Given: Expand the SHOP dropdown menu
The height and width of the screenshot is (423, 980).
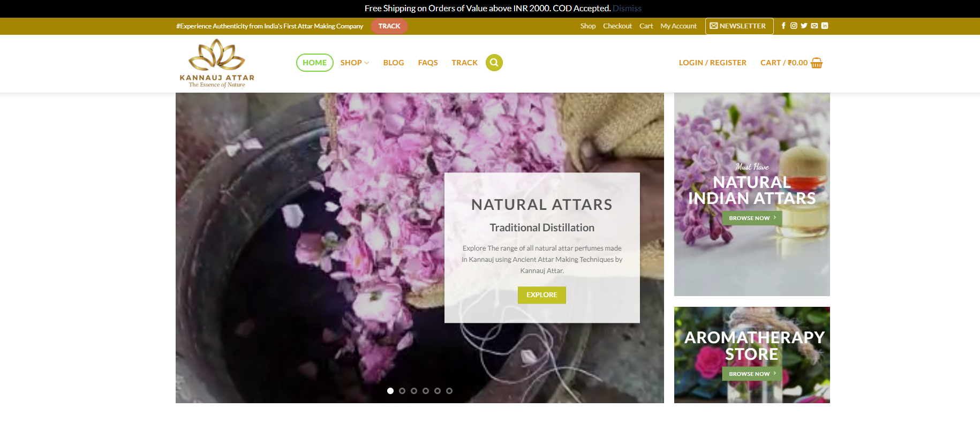Looking at the screenshot, I should pyautogui.click(x=355, y=63).
